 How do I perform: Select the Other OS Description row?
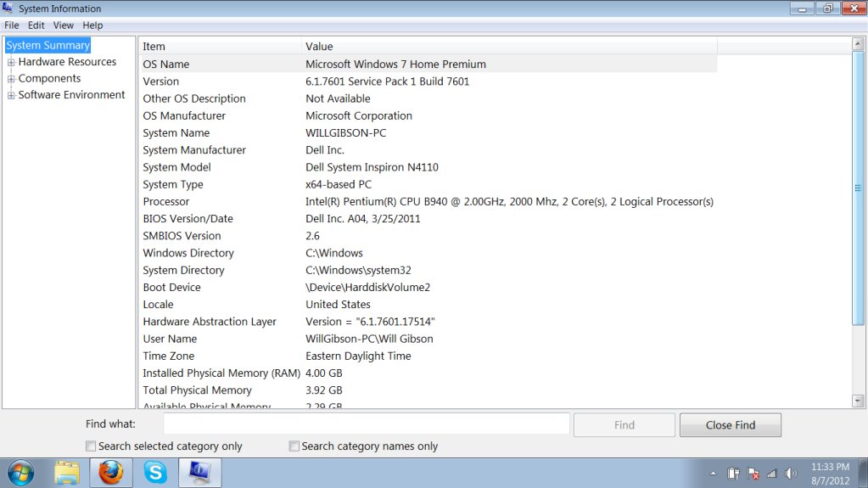[429, 98]
